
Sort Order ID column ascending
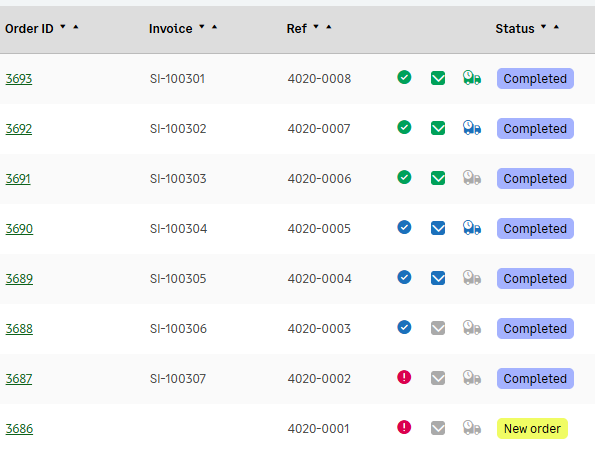(76, 27)
